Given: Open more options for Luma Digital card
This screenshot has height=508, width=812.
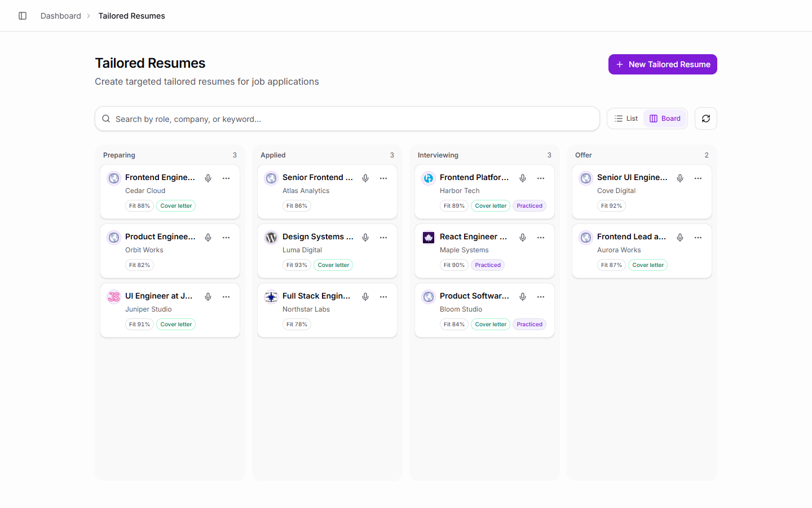Looking at the screenshot, I should 383,238.
